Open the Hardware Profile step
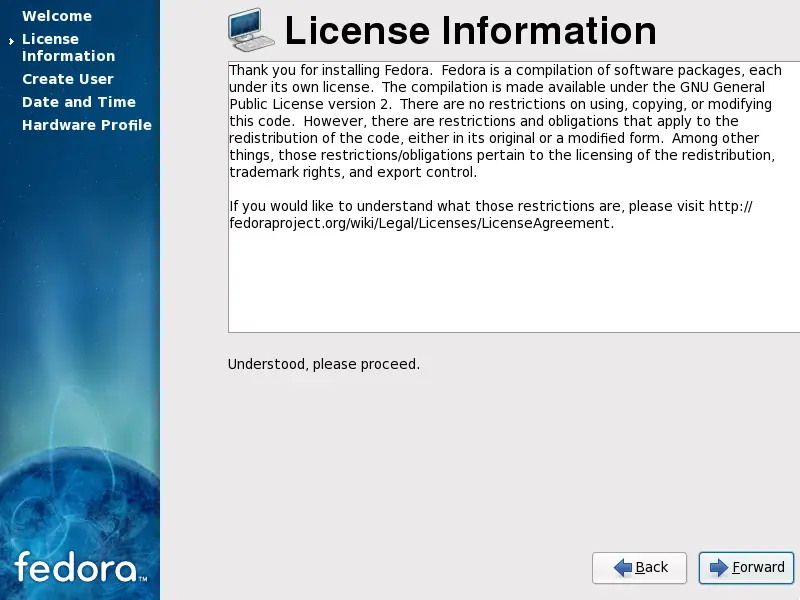The image size is (800, 600). click(x=87, y=125)
